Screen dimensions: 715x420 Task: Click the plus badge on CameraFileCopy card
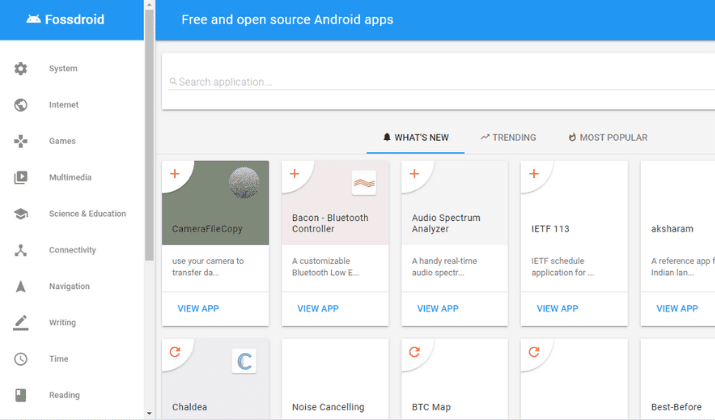(x=175, y=174)
